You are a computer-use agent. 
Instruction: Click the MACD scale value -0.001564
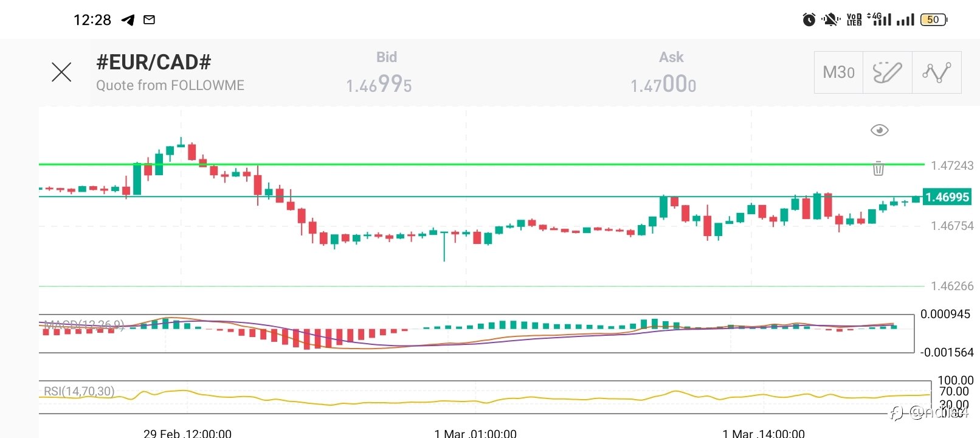point(947,352)
